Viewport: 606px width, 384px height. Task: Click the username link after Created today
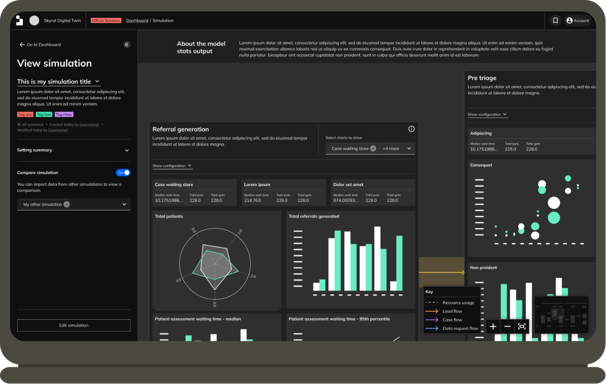[x=89, y=125]
